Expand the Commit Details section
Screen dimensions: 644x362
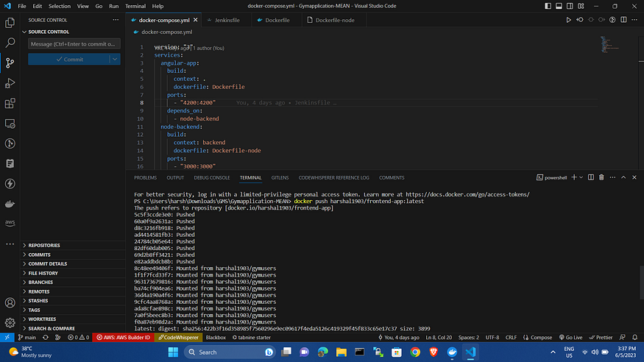click(x=73, y=264)
